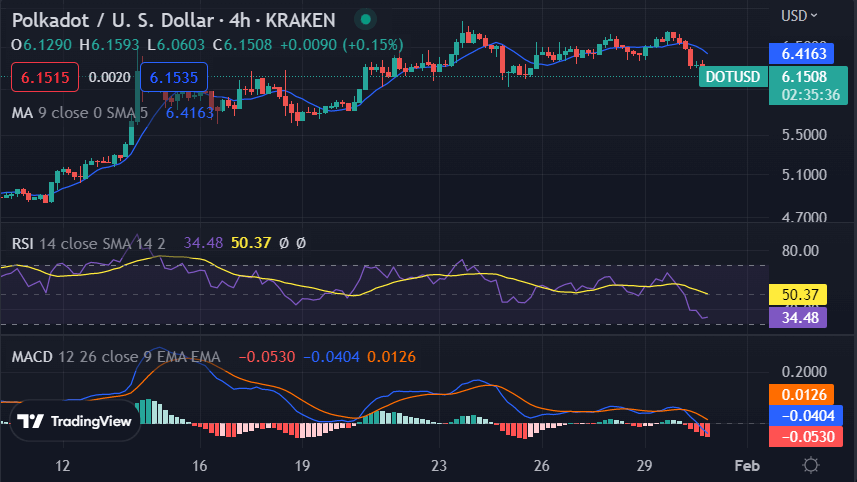Click the 12 date on time axis
857x482 pixels.
(62, 466)
